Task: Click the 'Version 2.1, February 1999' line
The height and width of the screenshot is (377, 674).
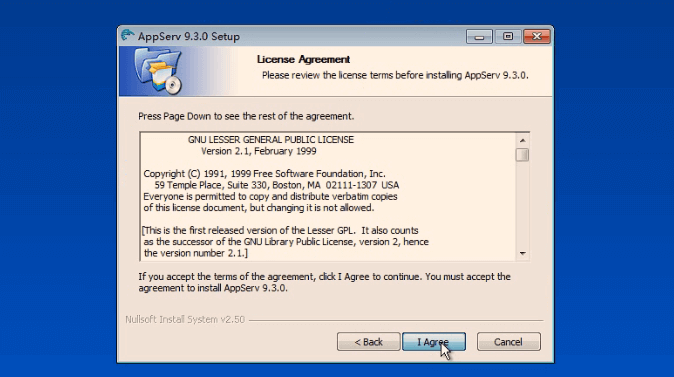Action: point(259,151)
